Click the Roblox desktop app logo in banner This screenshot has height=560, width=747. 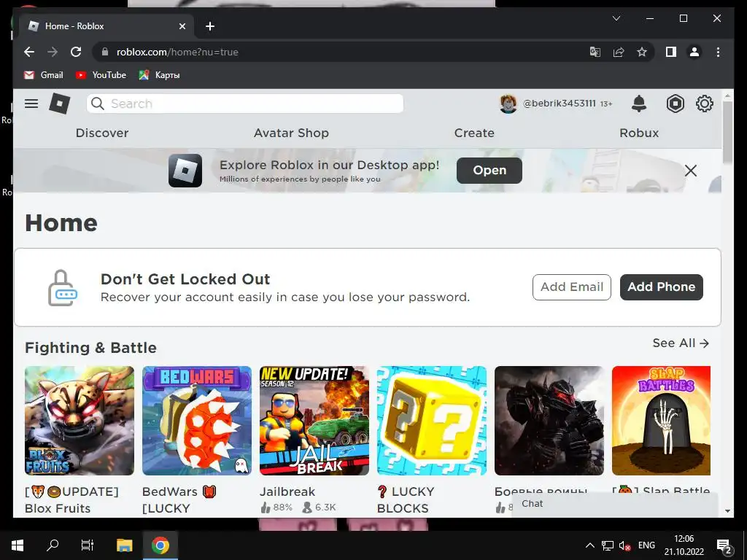(x=185, y=171)
